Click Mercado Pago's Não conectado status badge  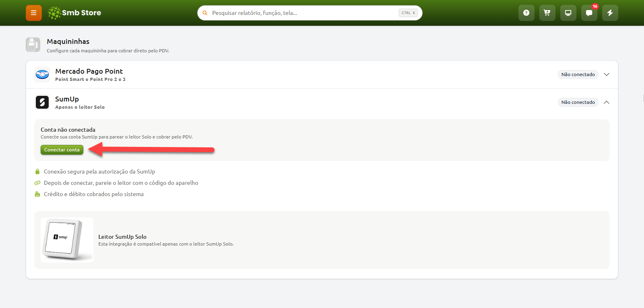pos(578,74)
